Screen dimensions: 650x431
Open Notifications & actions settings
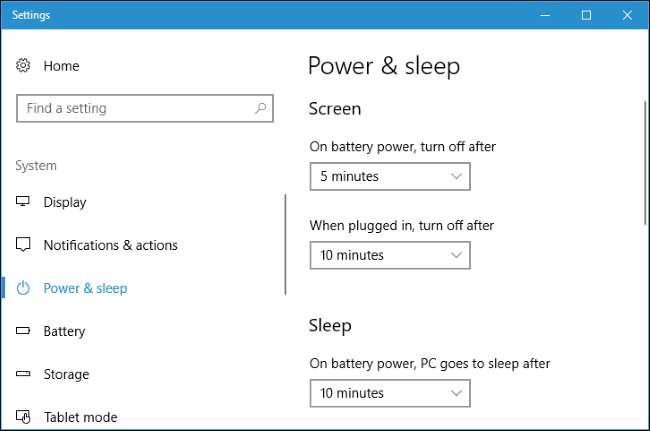(x=110, y=245)
